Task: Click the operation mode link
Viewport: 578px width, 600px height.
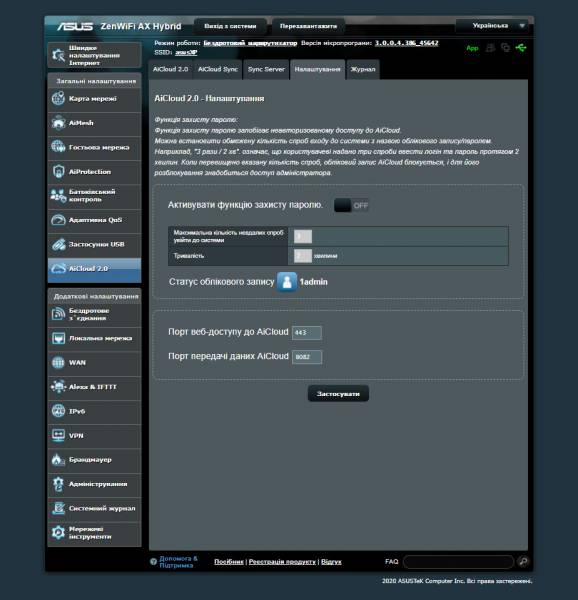Action: (x=250, y=43)
